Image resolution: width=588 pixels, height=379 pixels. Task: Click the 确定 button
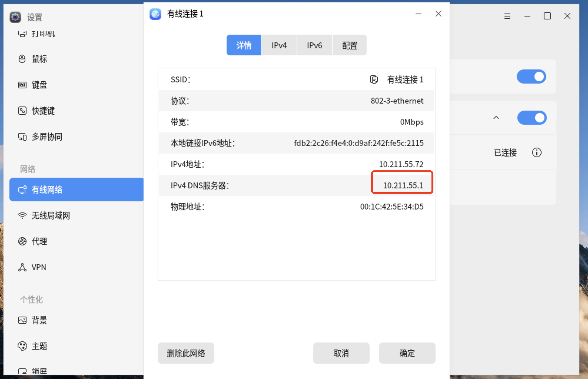[407, 353]
